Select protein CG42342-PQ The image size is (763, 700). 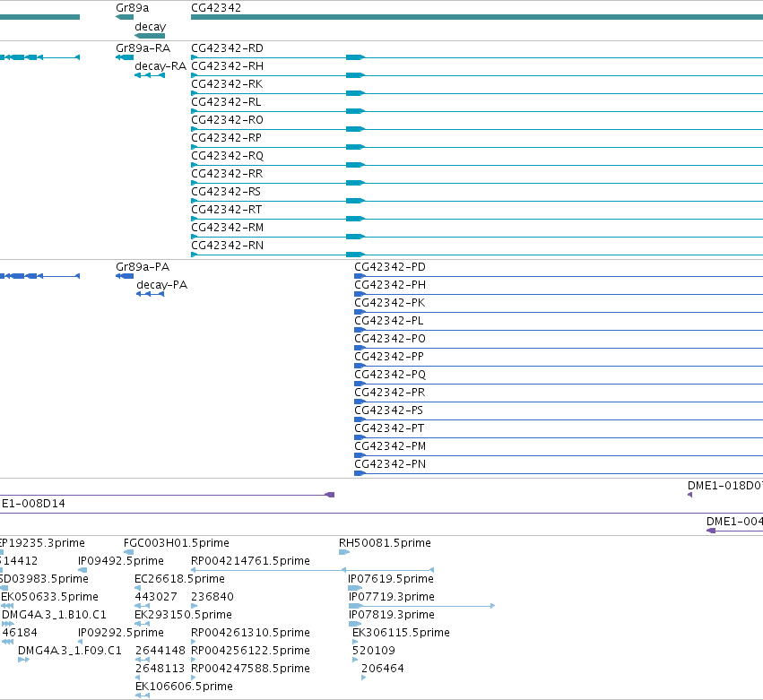[390, 375]
